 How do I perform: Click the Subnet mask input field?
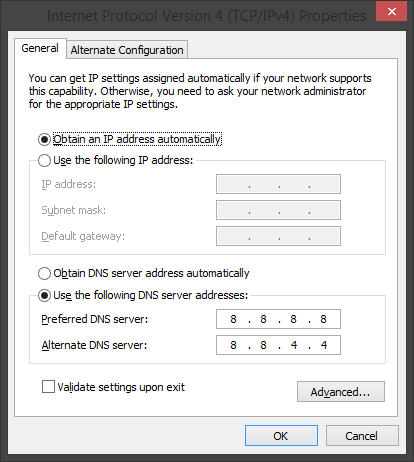pyautogui.click(x=278, y=210)
